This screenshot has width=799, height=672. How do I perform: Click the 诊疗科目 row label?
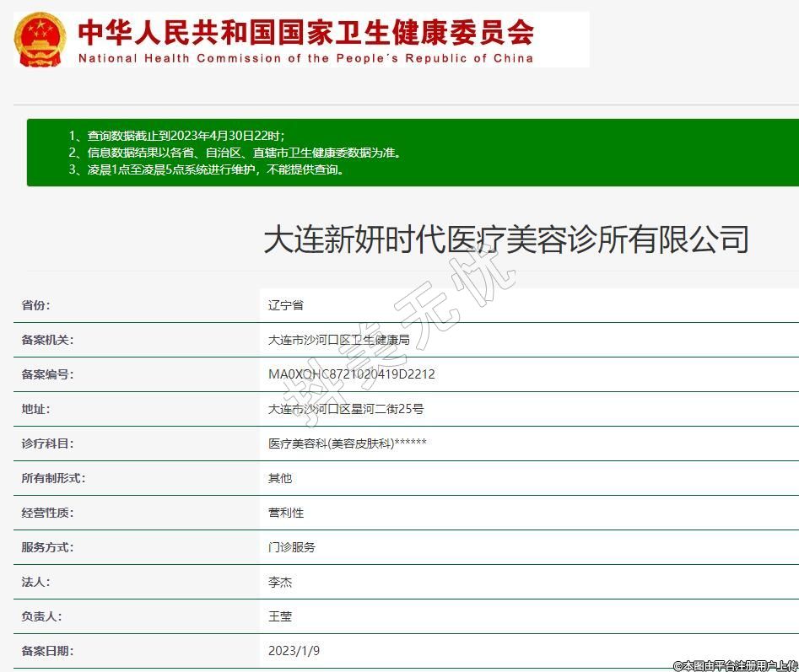[47, 444]
